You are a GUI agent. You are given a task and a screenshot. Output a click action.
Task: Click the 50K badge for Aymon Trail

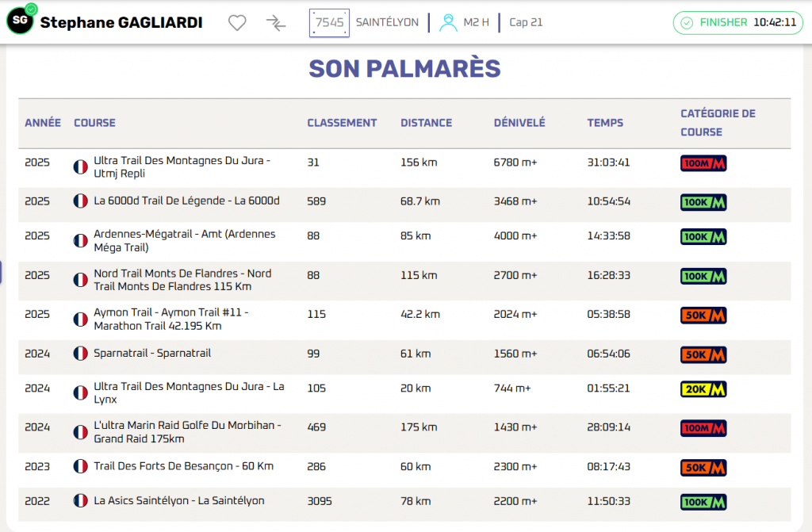[703, 316]
